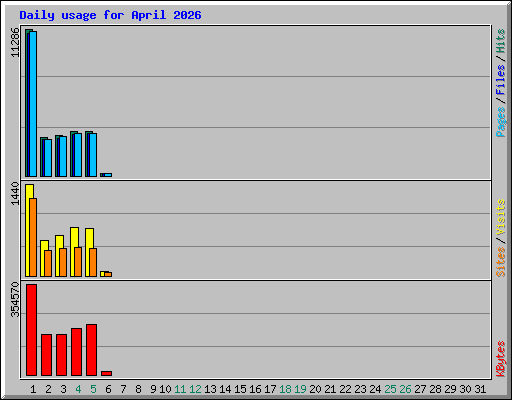
Task: Click the KBytes legend label
Action: [x=500, y=359]
